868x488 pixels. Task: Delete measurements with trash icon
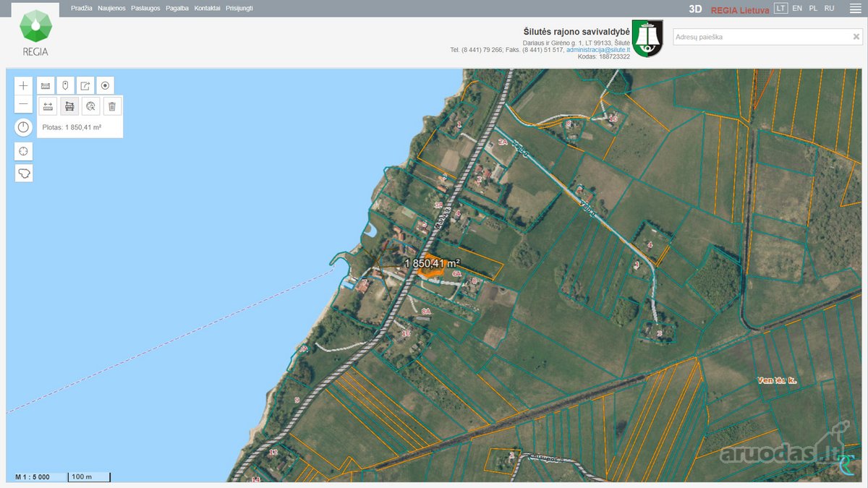[x=112, y=107]
